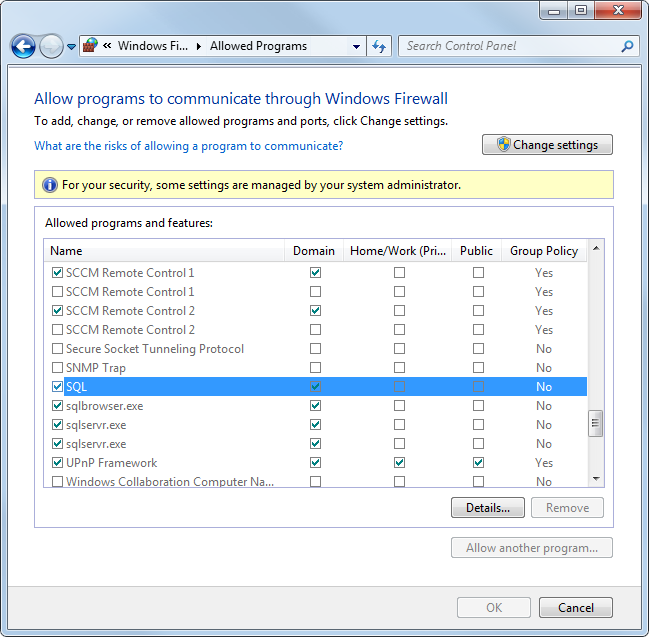Click Allow another program... button
The width and height of the screenshot is (649, 637).
[532, 548]
